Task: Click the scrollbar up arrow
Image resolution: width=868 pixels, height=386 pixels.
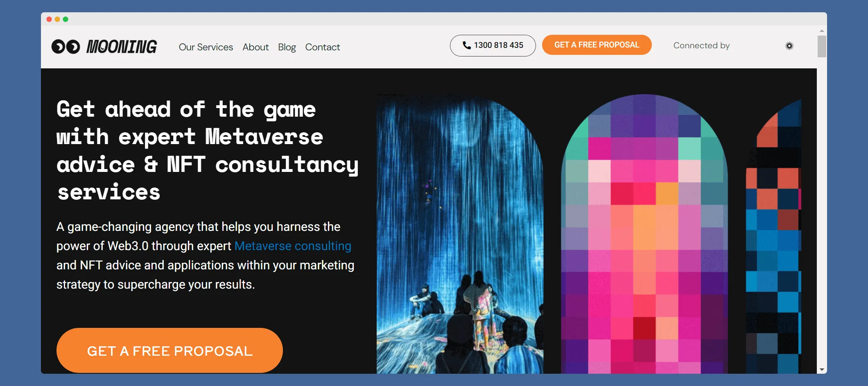Action: (822, 31)
